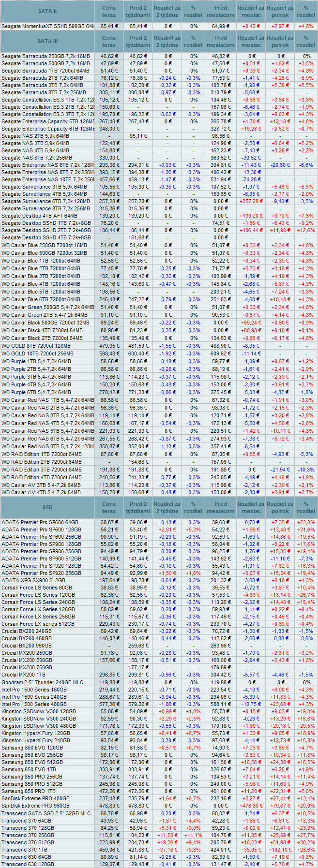Click WD Caviar Blue 250GB product name
The image size is (318, 868).
tap(45, 245)
